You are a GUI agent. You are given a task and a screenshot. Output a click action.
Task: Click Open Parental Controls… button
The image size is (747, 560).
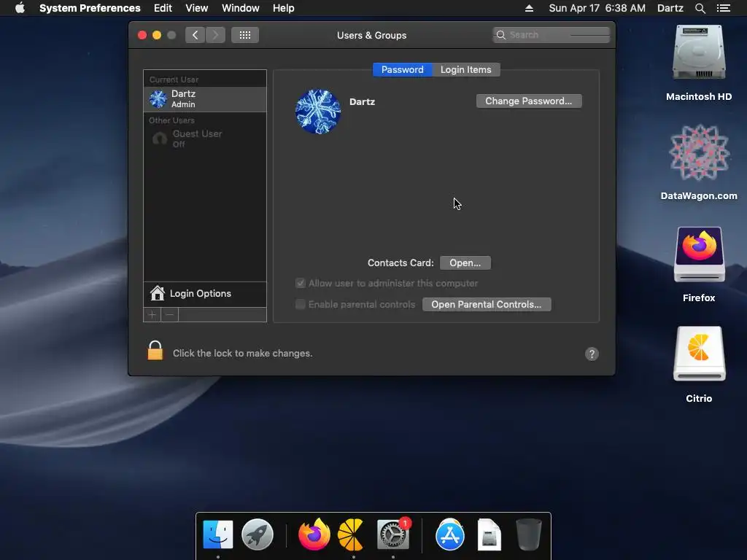coord(487,304)
